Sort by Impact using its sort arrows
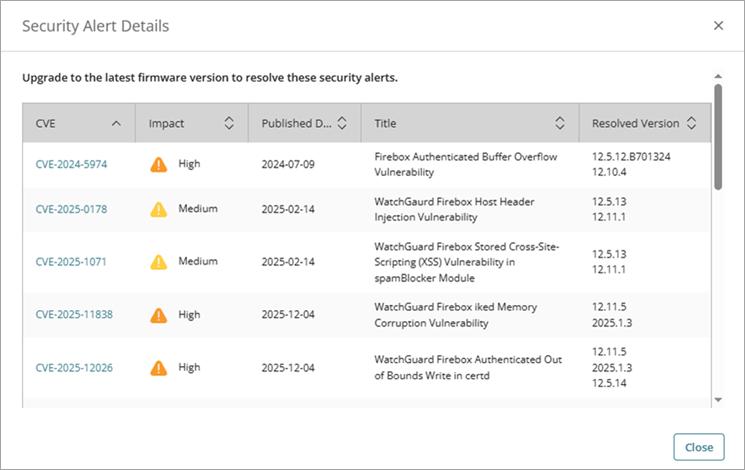The width and height of the screenshot is (745, 470). (x=229, y=123)
